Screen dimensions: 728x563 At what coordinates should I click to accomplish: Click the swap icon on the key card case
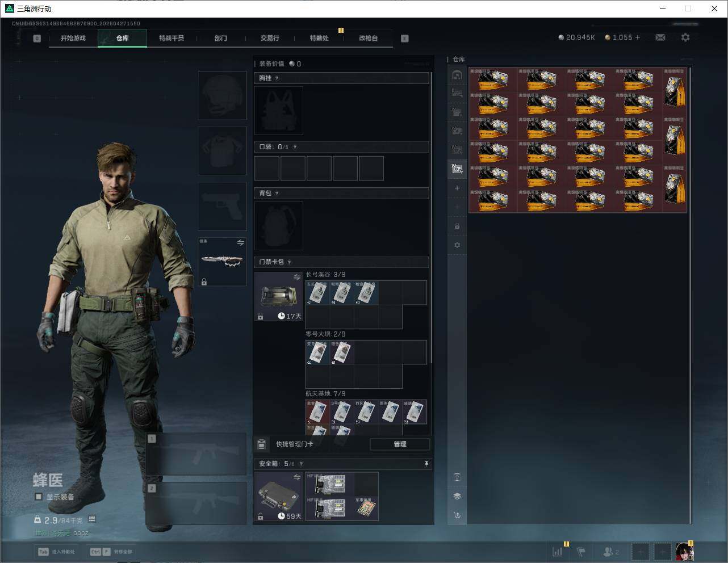click(x=297, y=277)
